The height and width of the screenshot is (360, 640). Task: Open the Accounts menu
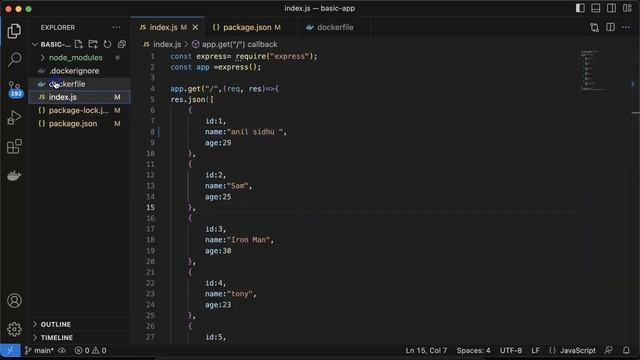14,301
